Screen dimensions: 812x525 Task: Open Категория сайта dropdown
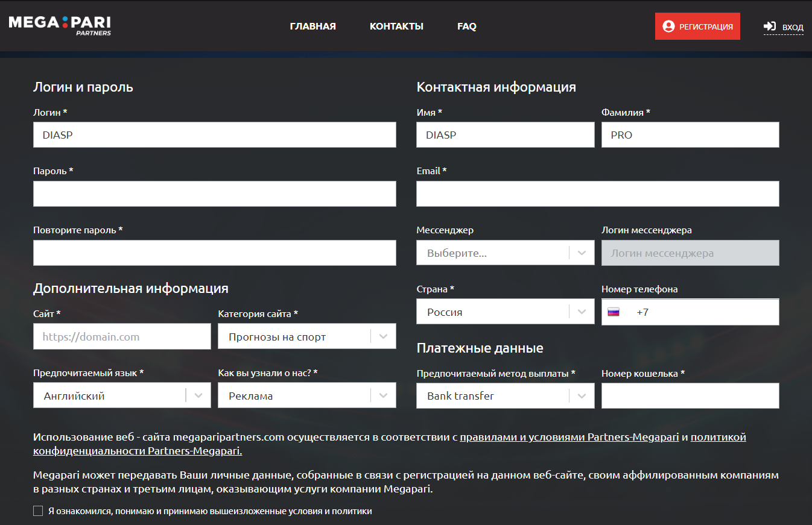tap(307, 336)
